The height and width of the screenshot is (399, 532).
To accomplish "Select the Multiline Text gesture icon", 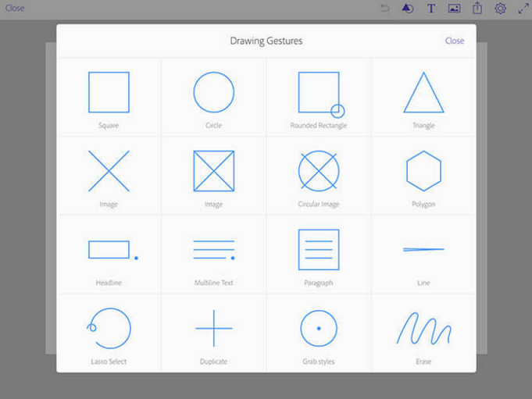I will tap(214, 250).
